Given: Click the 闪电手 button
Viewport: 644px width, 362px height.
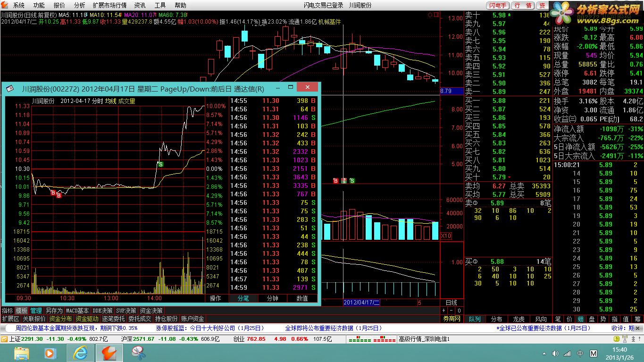Looking at the screenshot, I should point(497,5).
